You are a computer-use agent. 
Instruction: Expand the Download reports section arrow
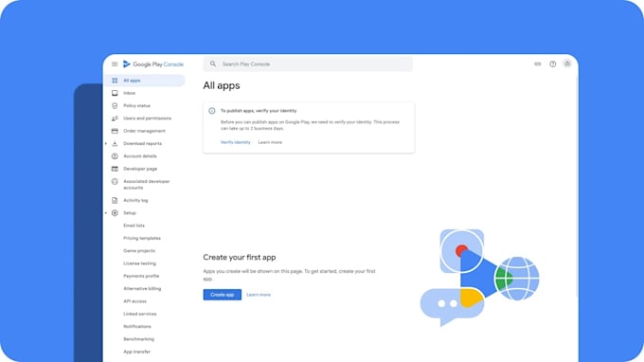click(106, 144)
